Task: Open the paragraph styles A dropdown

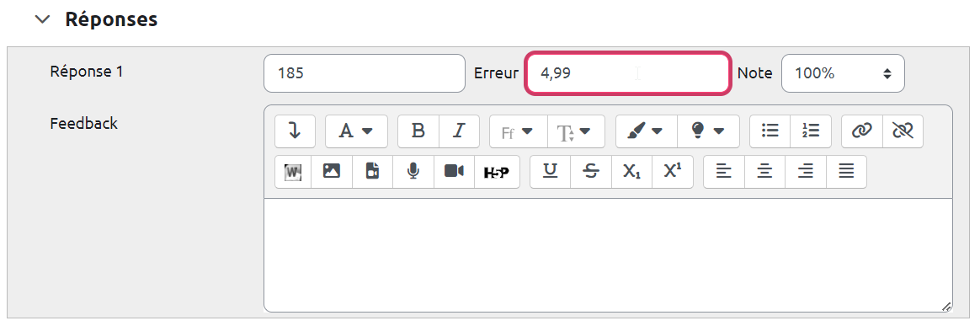Action: [356, 131]
